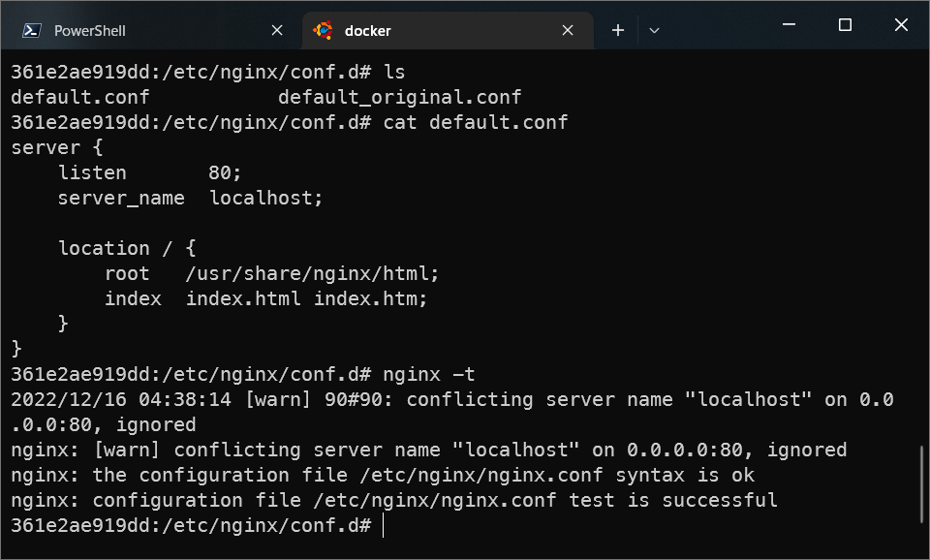Click the Ubuntu docker tab icon
Image resolution: width=930 pixels, height=560 pixels.
coord(323,30)
